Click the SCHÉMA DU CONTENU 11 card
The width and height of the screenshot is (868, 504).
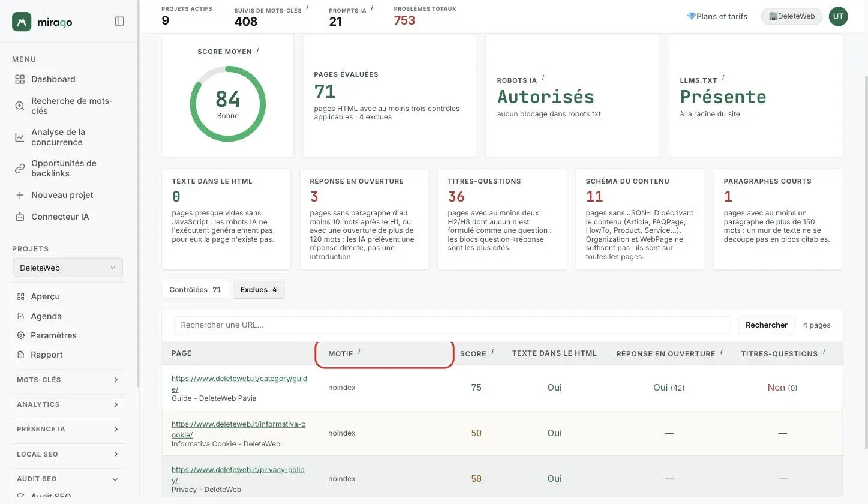point(640,219)
